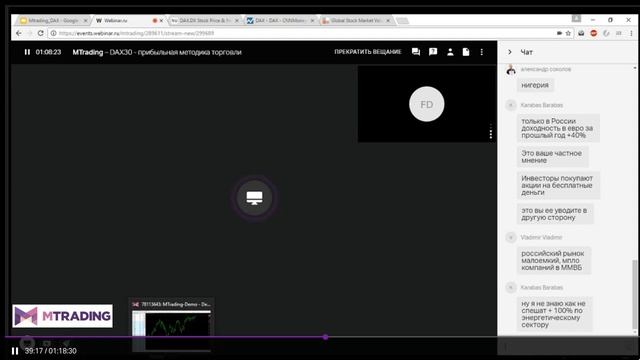Screen dimensions: 640x360
Task: Click message about доходность в евро +40%
Action: coord(558,128)
